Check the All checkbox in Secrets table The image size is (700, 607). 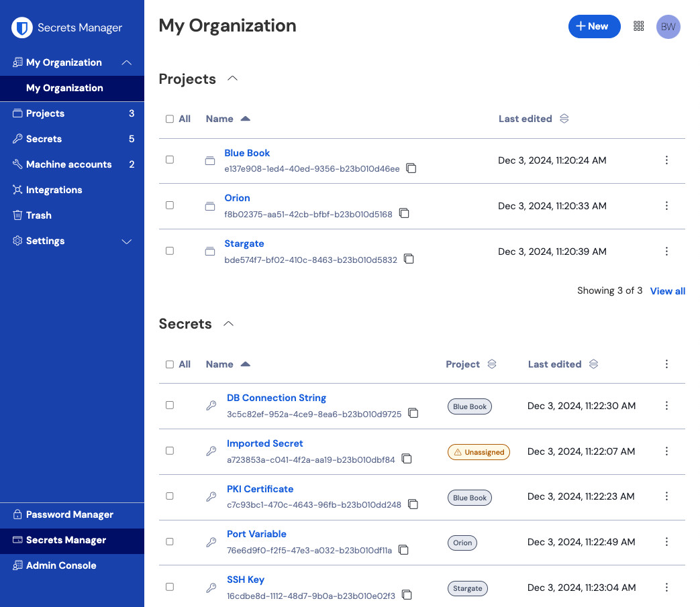point(170,364)
